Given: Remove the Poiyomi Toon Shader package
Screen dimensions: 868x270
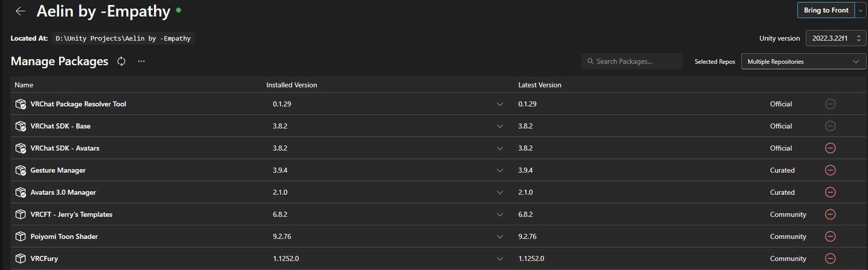Looking at the screenshot, I should [830, 236].
